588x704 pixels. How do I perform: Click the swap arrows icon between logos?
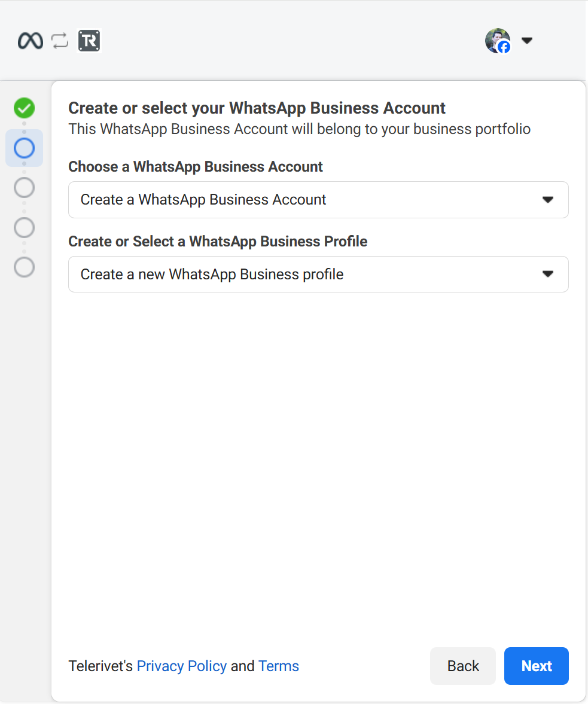(60, 41)
